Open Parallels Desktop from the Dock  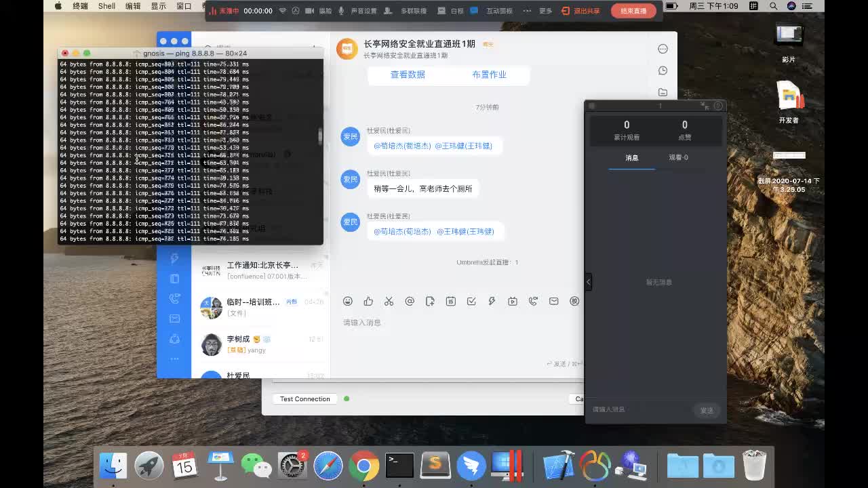(507, 466)
